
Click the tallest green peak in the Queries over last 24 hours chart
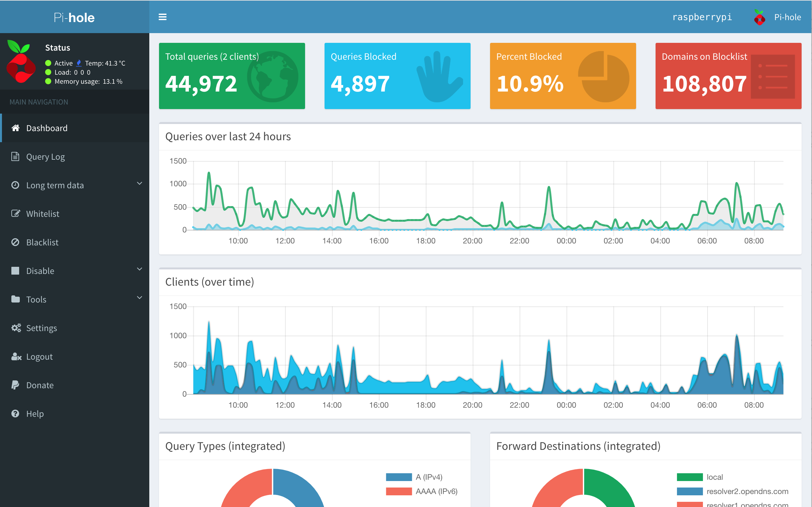pyautogui.click(x=209, y=173)
